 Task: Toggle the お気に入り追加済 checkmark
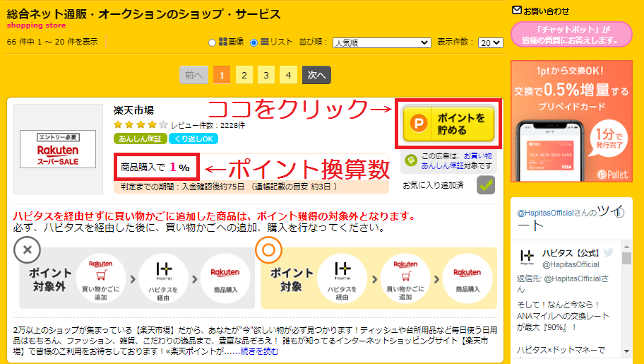click(x=485, y=185)
